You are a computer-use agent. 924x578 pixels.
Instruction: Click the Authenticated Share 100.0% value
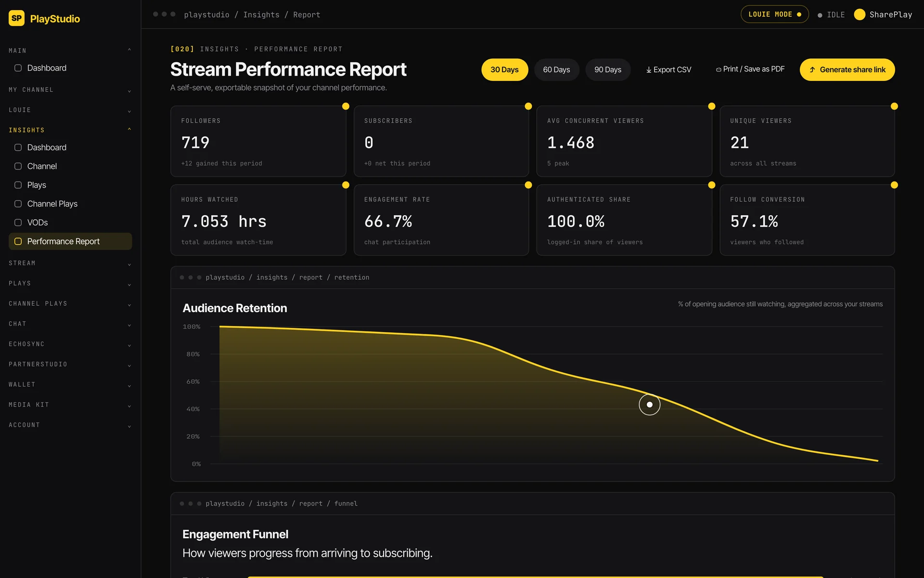click(x=576, y=222)
